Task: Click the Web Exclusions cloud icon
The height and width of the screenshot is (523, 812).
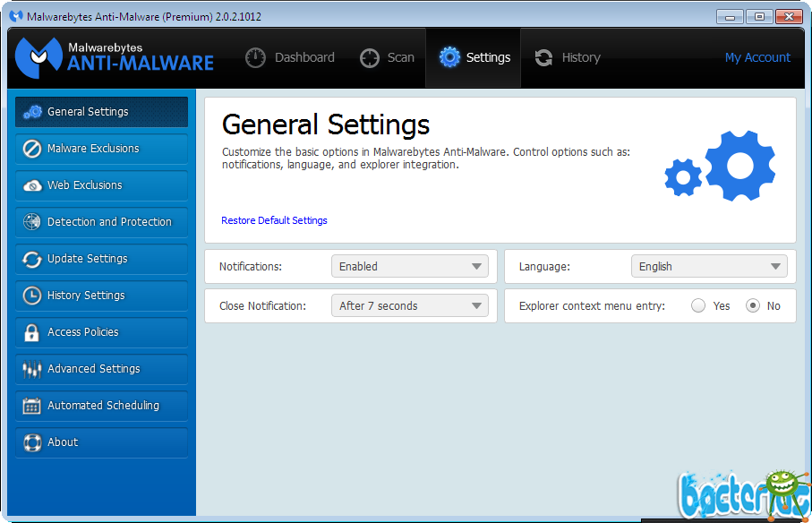Action: click(32, 185)
